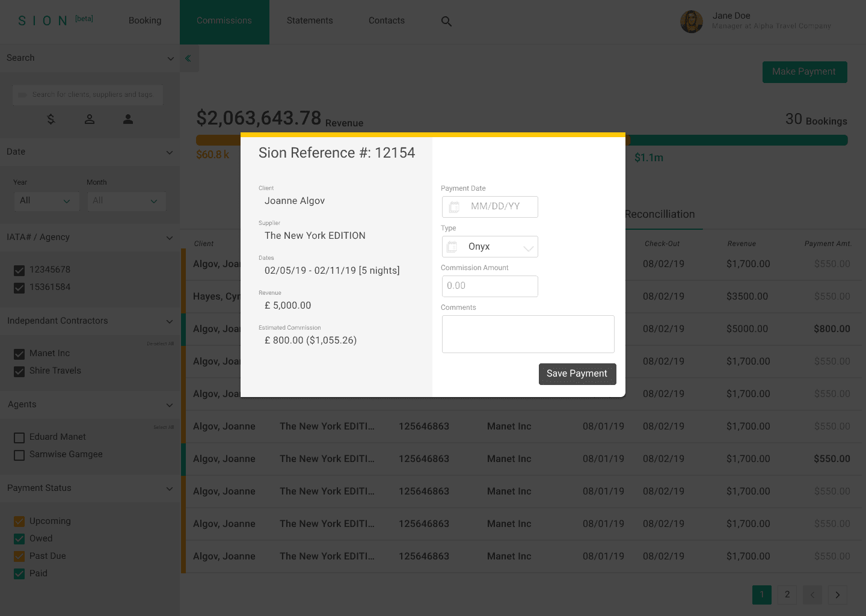Click the $3500.00 revenue cell
The width and height of the screenshot is (866, 616).
[x=747, y=297]
